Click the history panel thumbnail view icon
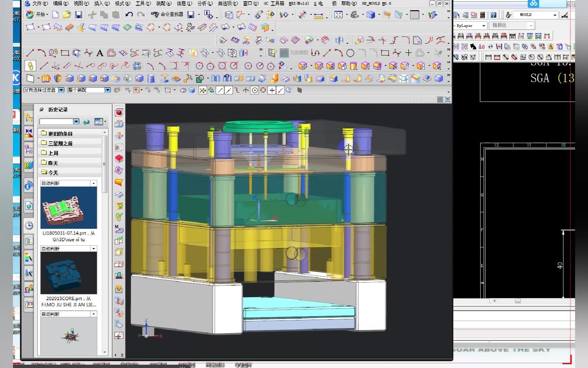This screenshot has width=588, height=368. (x=99, y=122)
